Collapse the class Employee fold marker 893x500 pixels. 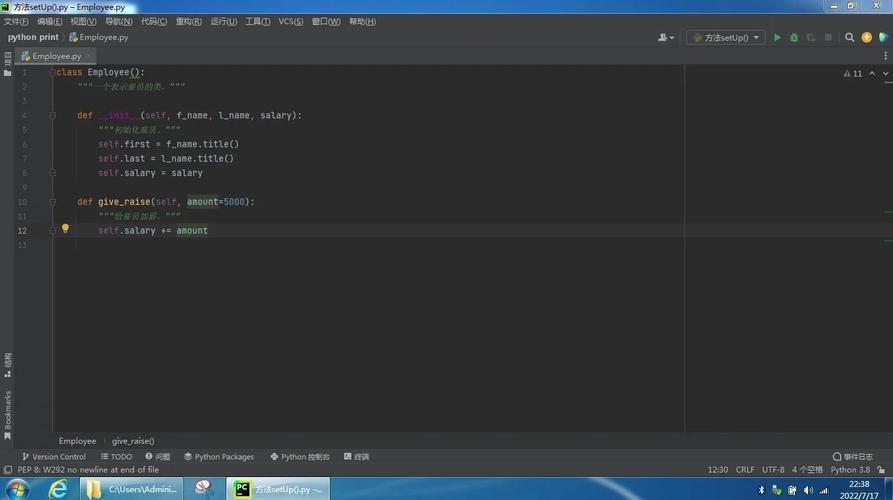pos(52,72)
